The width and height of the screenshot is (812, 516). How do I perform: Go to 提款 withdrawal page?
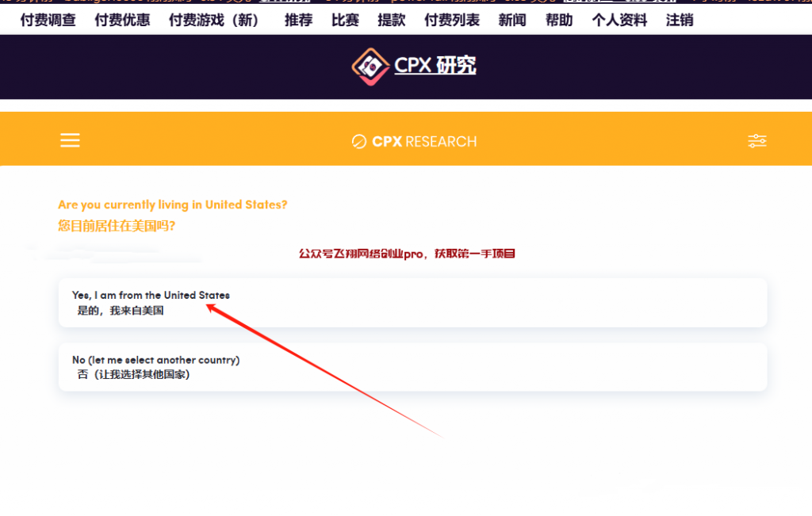(x=392, y=21)
